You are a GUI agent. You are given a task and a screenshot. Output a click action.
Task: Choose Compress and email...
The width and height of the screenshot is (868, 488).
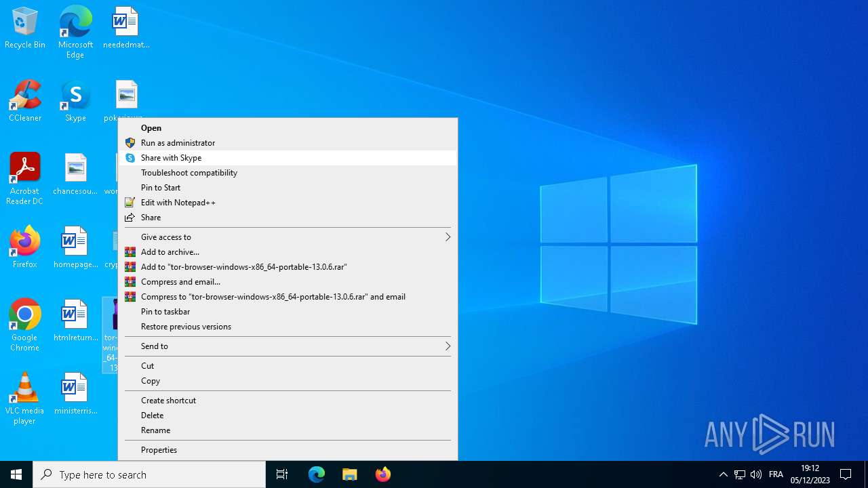(x=288, y=282)
